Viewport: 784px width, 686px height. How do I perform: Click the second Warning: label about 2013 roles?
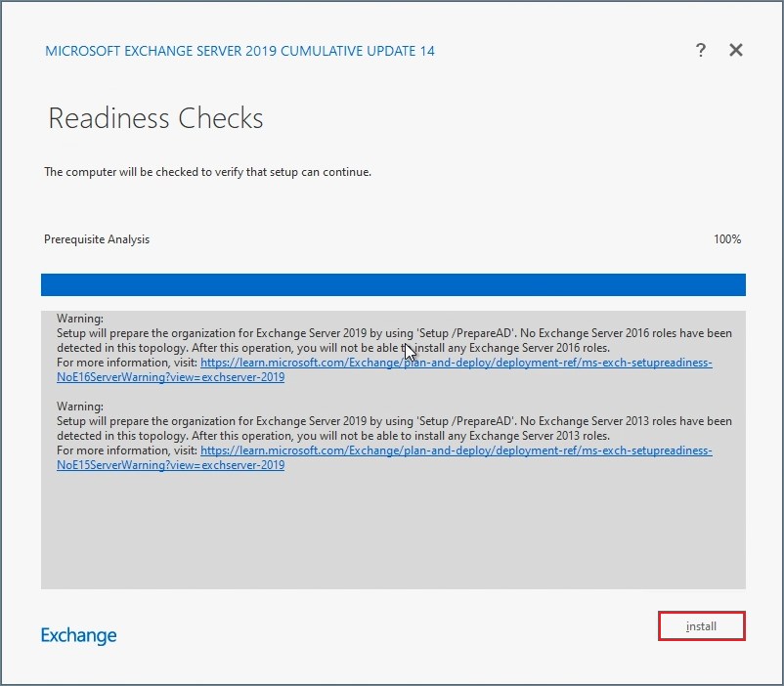[x=80, y=406]
